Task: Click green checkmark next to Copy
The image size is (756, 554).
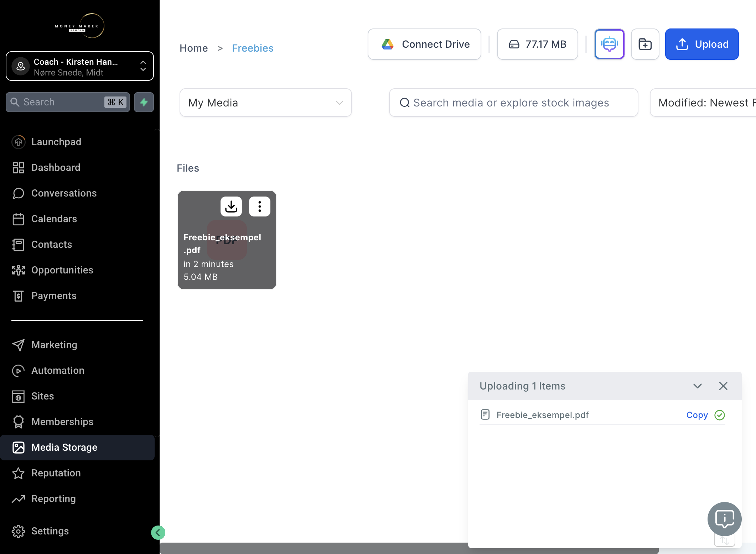Action: pyautogui.click(x=720, y=415)
